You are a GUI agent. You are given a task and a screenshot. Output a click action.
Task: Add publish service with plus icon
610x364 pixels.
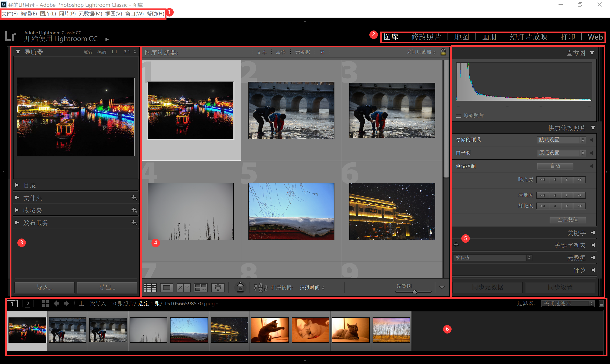click(134, 222)
